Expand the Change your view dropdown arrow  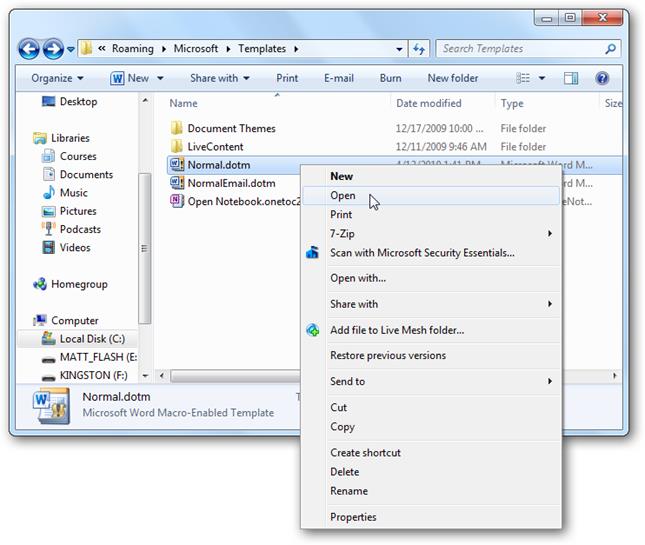[x=543, y=78]
